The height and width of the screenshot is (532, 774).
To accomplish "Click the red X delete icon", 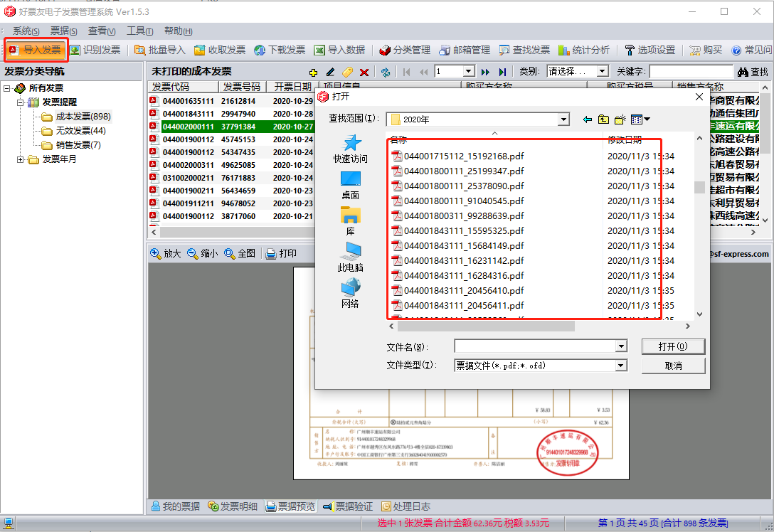I will [x=364, y=72].
